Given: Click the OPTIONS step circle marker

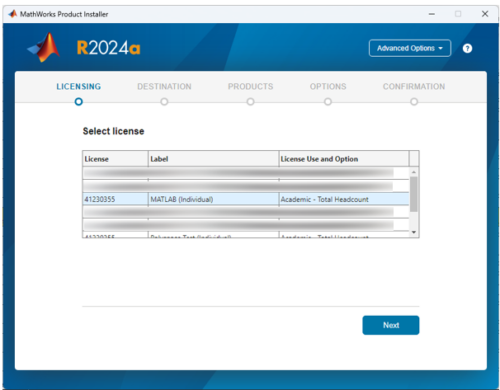Looking at the screenshot, I should point(328,102).
